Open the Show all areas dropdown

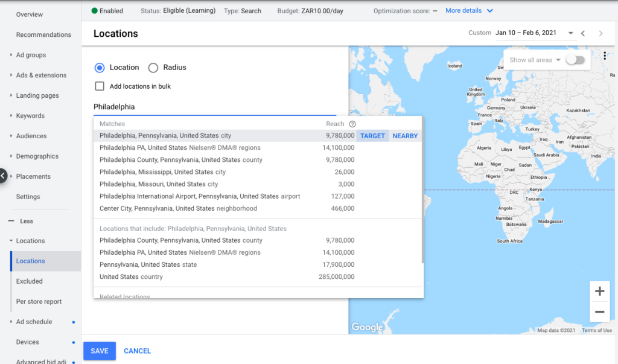535,60
